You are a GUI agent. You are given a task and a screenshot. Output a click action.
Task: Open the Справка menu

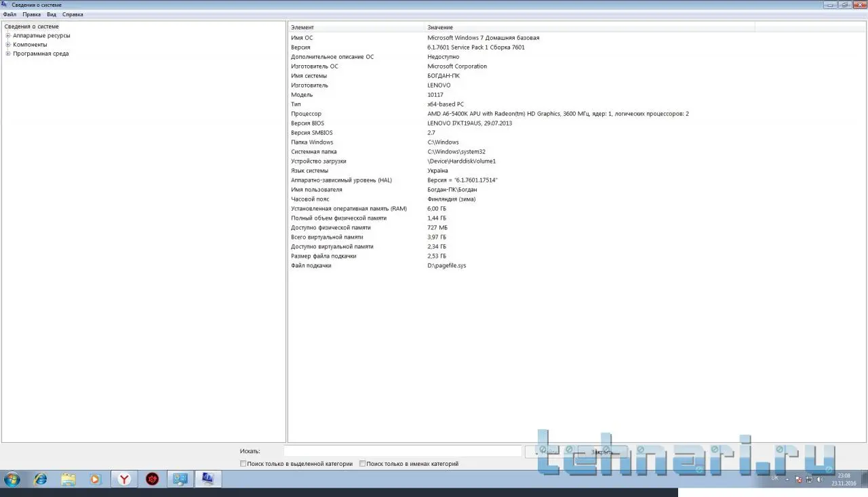pyautogui.click(x=73, y=14)
